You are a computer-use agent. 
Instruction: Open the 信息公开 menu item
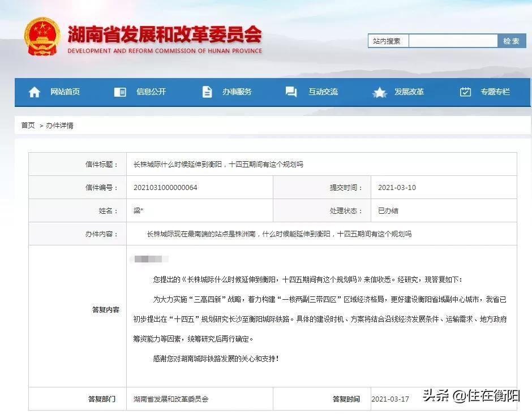point(151,92)
